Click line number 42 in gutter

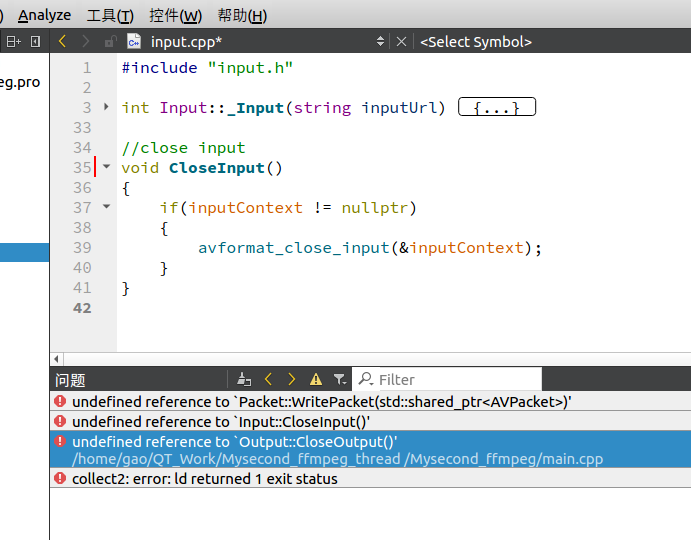point(82,308)
